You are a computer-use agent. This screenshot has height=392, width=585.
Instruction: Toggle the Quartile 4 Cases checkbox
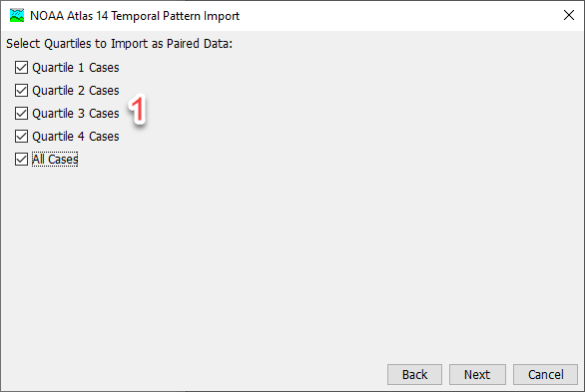21,137
